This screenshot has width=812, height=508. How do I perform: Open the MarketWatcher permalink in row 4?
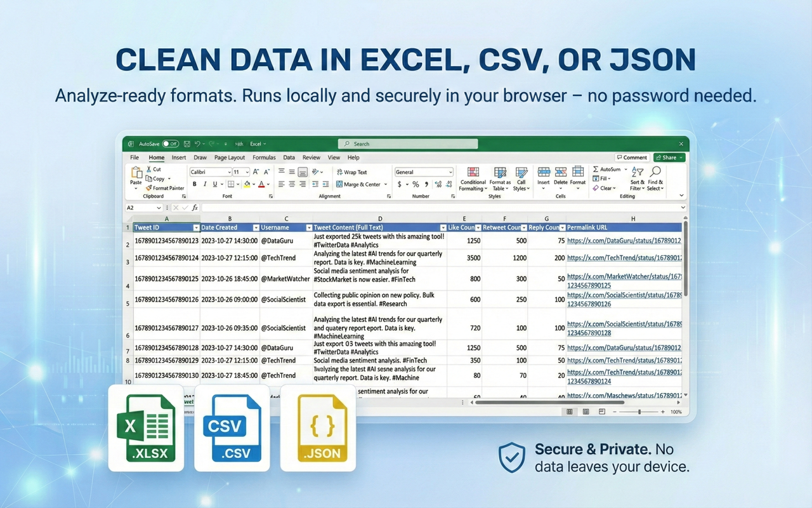[624, 281]
